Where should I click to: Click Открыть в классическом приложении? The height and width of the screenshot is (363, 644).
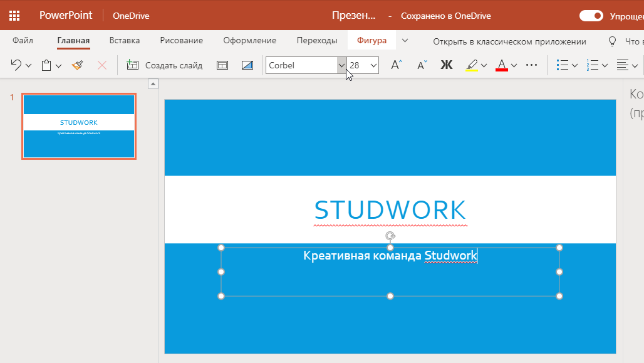509,41
